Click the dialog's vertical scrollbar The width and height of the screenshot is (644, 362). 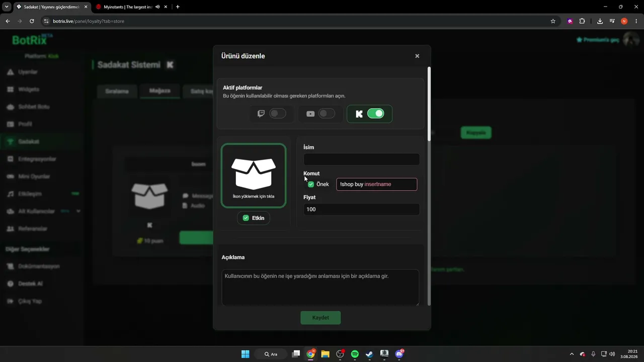pyautogui.click(x=429, y=104)
